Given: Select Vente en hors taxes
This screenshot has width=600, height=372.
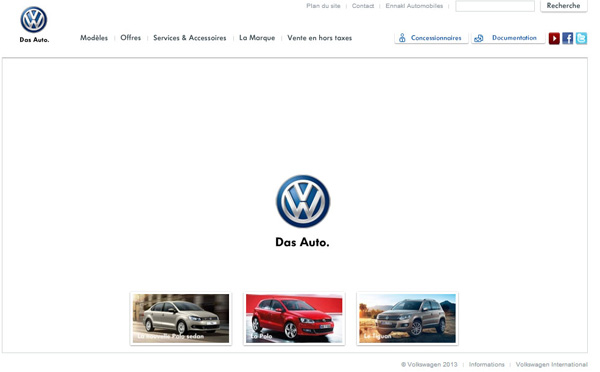Looking at the screenshot, I should point(320,38).
